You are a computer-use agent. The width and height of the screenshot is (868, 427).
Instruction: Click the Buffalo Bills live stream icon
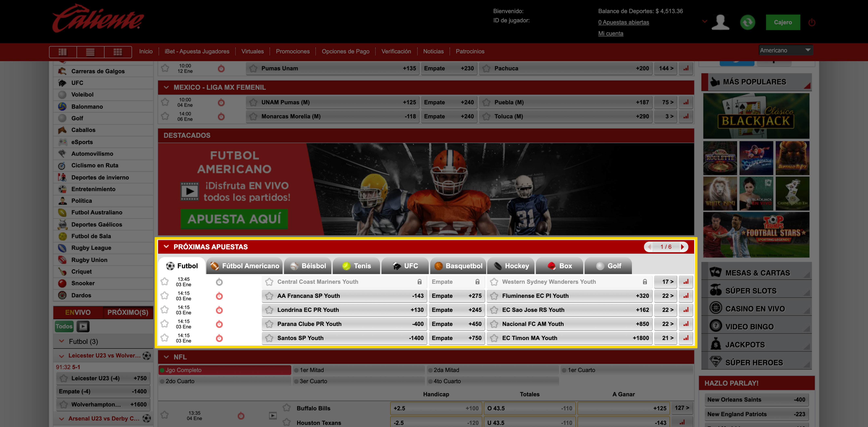[x=273, y=415]
